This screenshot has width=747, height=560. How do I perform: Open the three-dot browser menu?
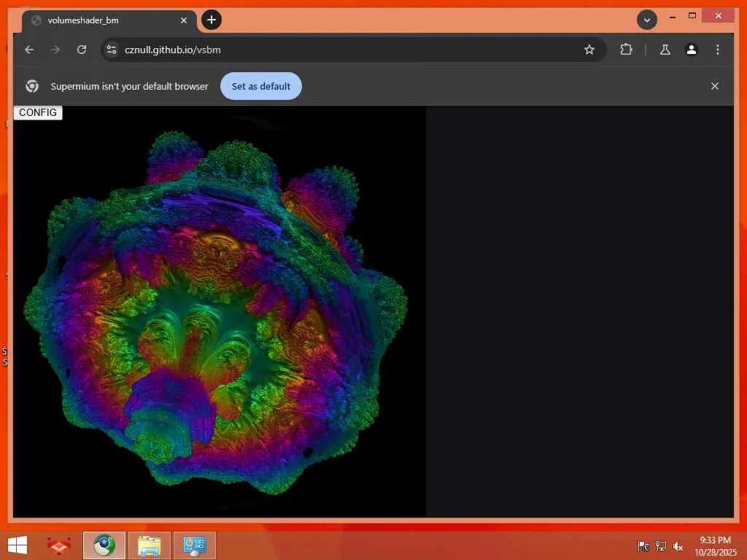click(x=718, y=50)
